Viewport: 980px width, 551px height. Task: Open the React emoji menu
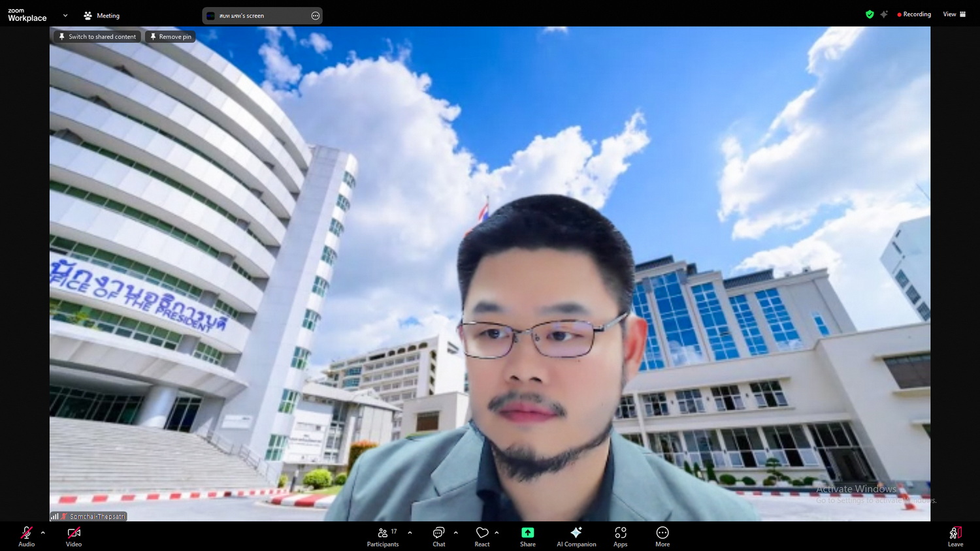click(x=482, y=536)
